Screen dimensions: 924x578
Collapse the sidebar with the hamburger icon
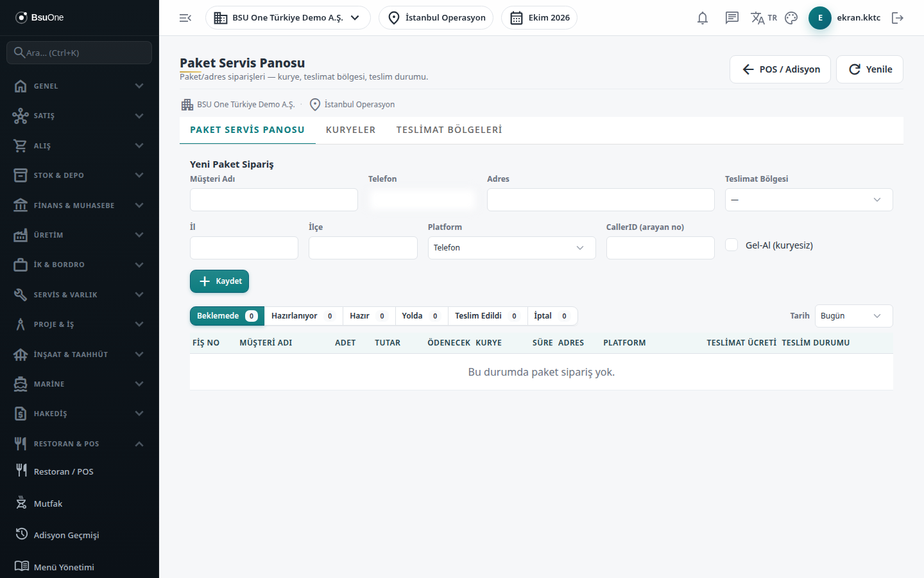tap(185, 18)
